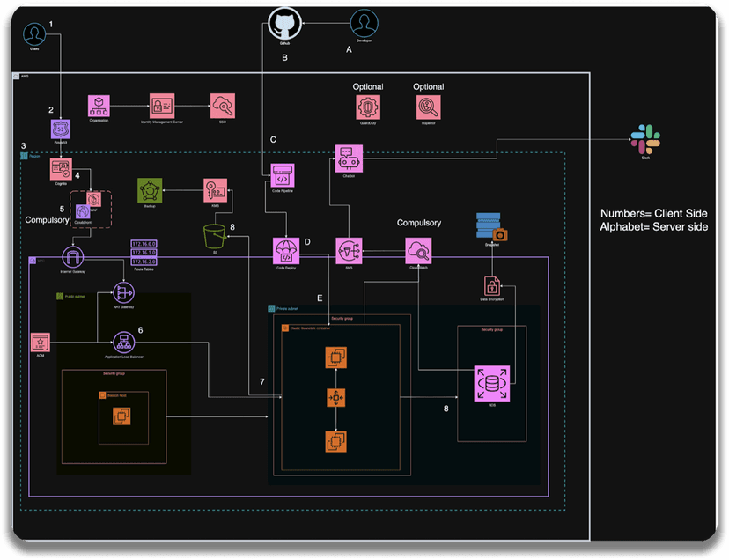
Task: Select the Security group label above RDS
Action: 492,330
